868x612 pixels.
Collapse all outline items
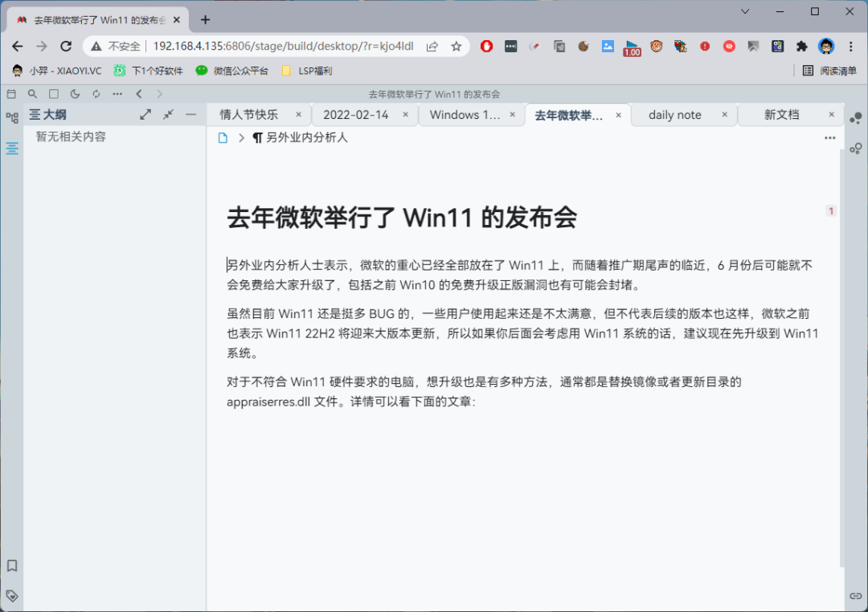[168, 115]
